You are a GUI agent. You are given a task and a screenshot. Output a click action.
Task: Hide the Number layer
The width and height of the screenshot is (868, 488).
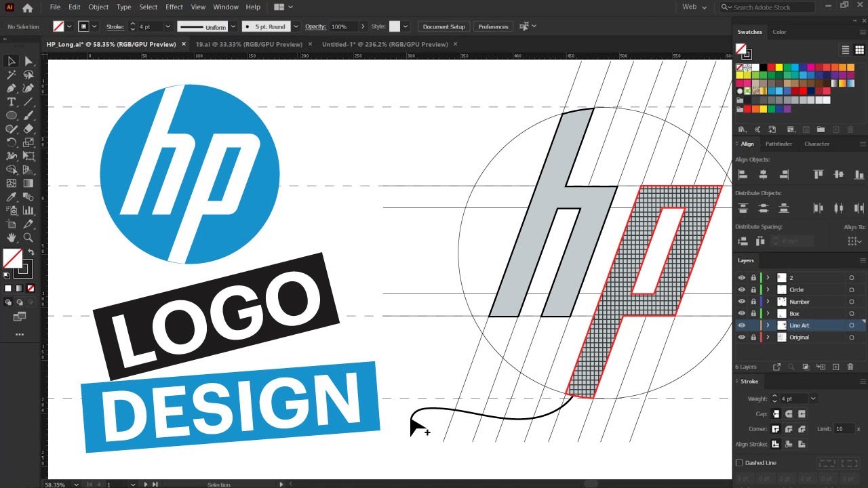(x=742, y=302)
